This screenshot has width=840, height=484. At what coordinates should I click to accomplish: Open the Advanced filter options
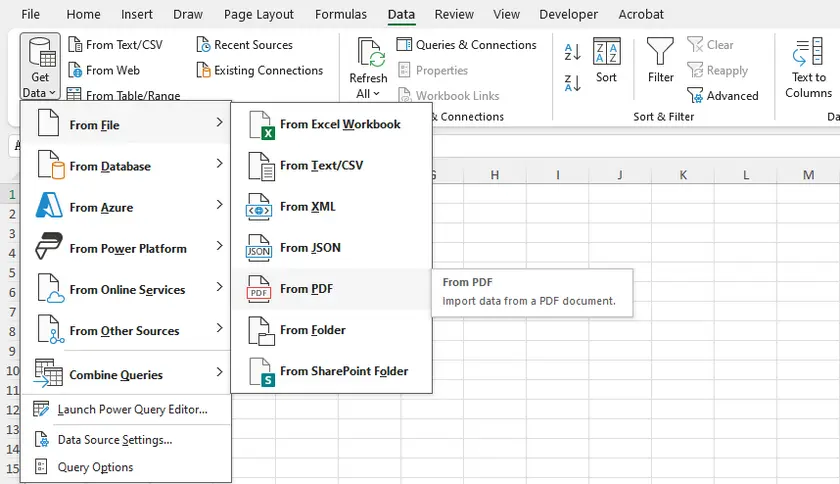coord(723,95)
